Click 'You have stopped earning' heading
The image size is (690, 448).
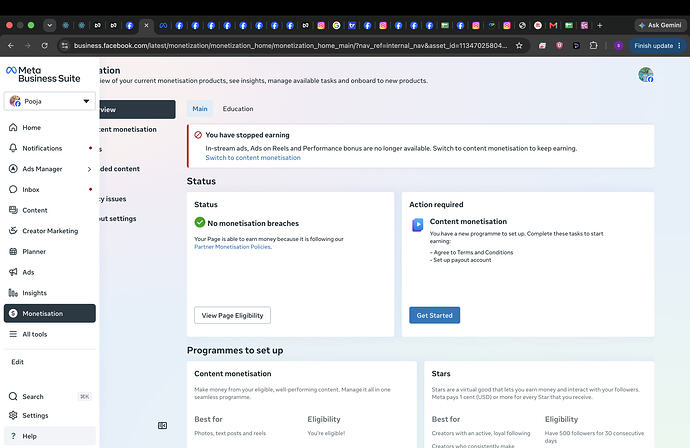pyautogui.click(x=247, y=135)
